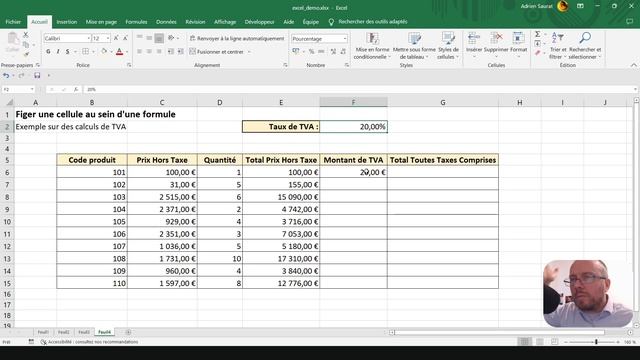Screen dimensions: 640x360
Task: Click the formula bar showing 20%
Action: click(359, 89)
